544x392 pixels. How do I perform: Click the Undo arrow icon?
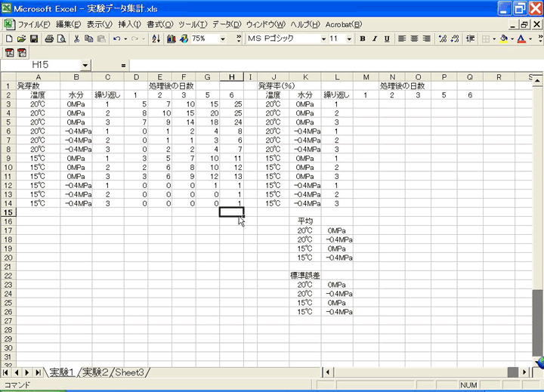[116, 39]
